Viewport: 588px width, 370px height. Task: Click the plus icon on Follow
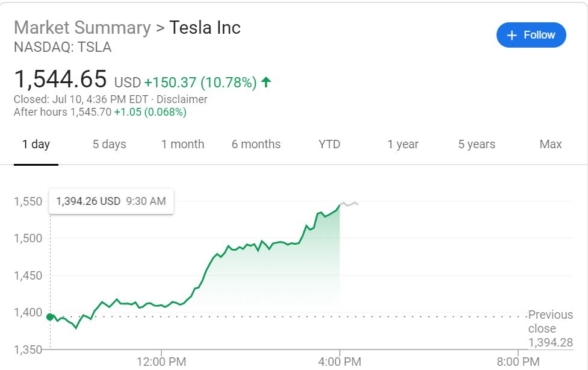pyautogui.click(x=512, y=36)
